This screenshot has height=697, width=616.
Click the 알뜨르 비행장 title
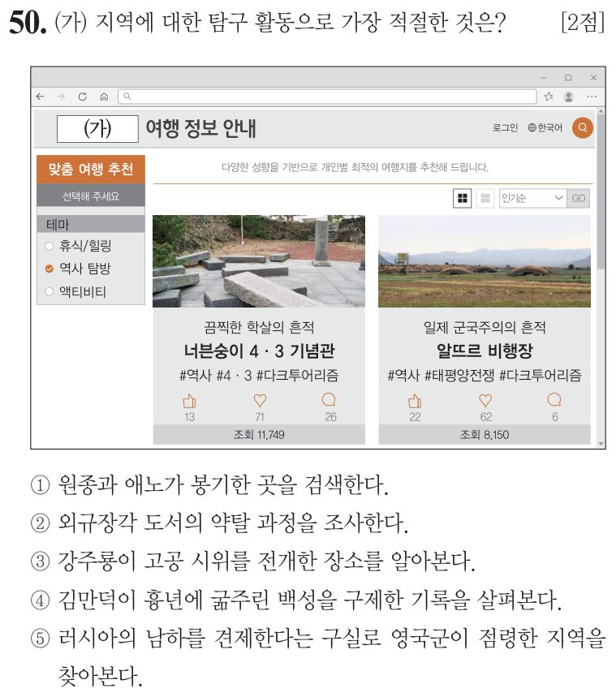(485, 351)
